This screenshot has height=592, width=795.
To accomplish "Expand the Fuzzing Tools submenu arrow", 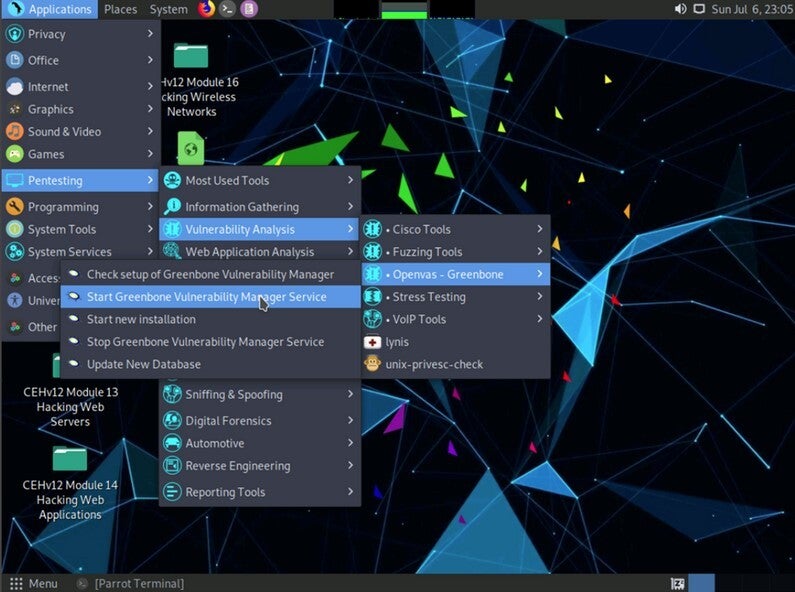I will (540, 251).
